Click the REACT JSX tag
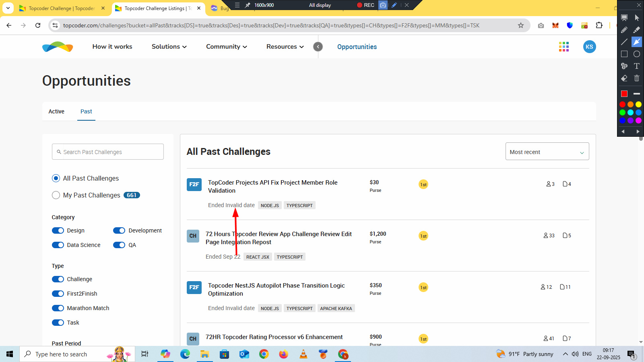The width and height of the screenshot is (644, 362). coord(258,257)
